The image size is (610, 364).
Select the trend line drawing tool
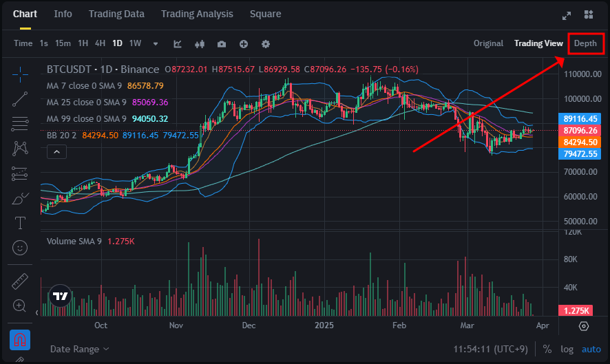click(20, 98)
